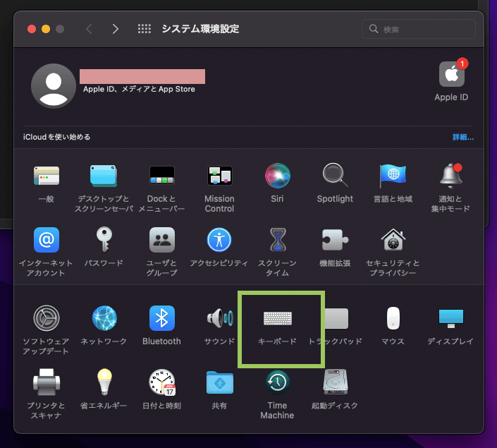497x448 pixels.
Task: Open プリンタとスキャナ preferences
Action: (x=47, y=382)
